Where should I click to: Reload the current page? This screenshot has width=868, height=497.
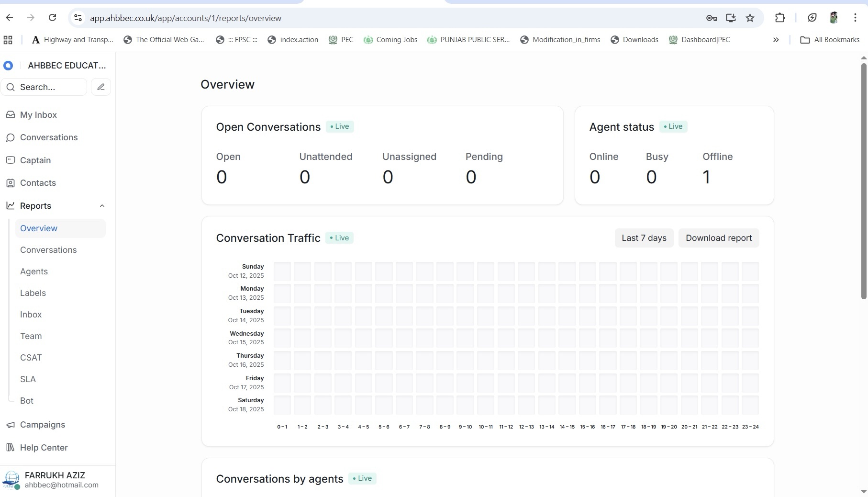[x=53, y=18]
